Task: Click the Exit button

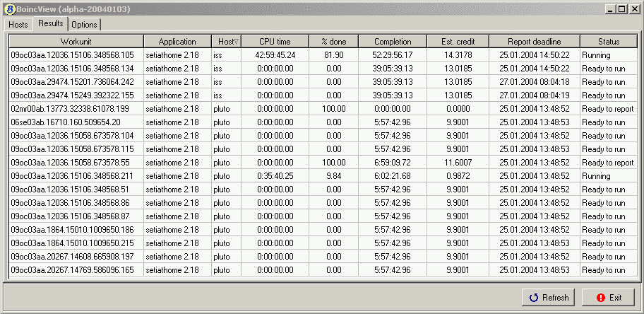Action: tap(609, 298)
